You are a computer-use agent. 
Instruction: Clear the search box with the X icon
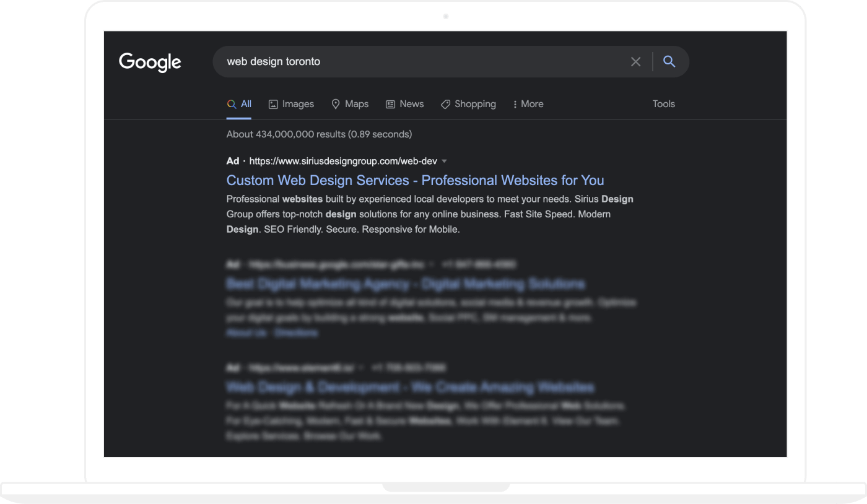pos(635,62)
